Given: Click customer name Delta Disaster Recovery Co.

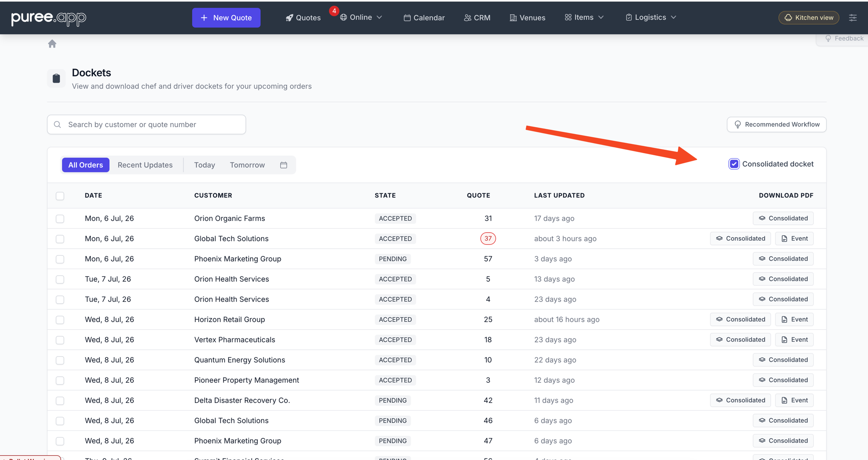Looking at the screenshot, I should [x=242, y=400].
